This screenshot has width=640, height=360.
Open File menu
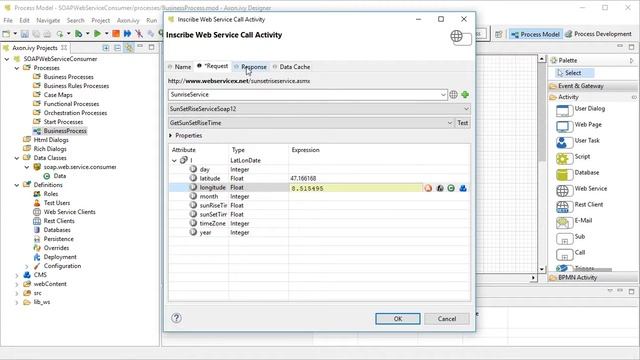(8, 20)
